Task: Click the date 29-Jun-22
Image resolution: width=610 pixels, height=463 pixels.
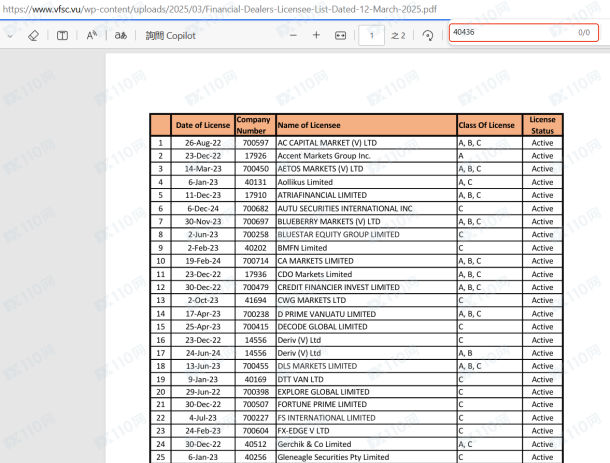Action: click(x=203, y=392)
